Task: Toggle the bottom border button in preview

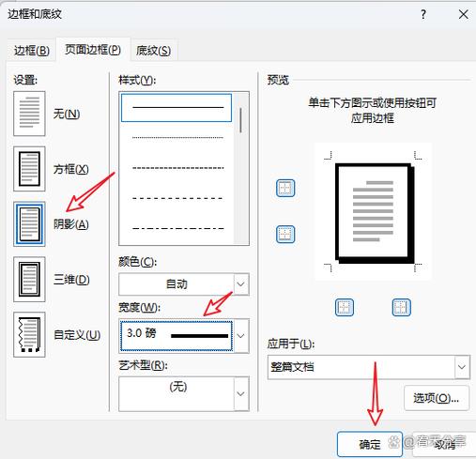Action: point(285,235)
